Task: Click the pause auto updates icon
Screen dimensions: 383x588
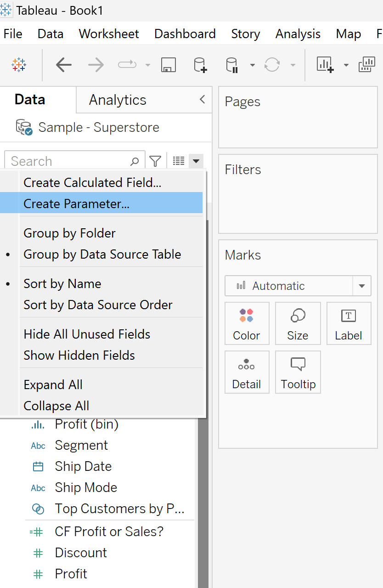Action: tap(232, 65)
